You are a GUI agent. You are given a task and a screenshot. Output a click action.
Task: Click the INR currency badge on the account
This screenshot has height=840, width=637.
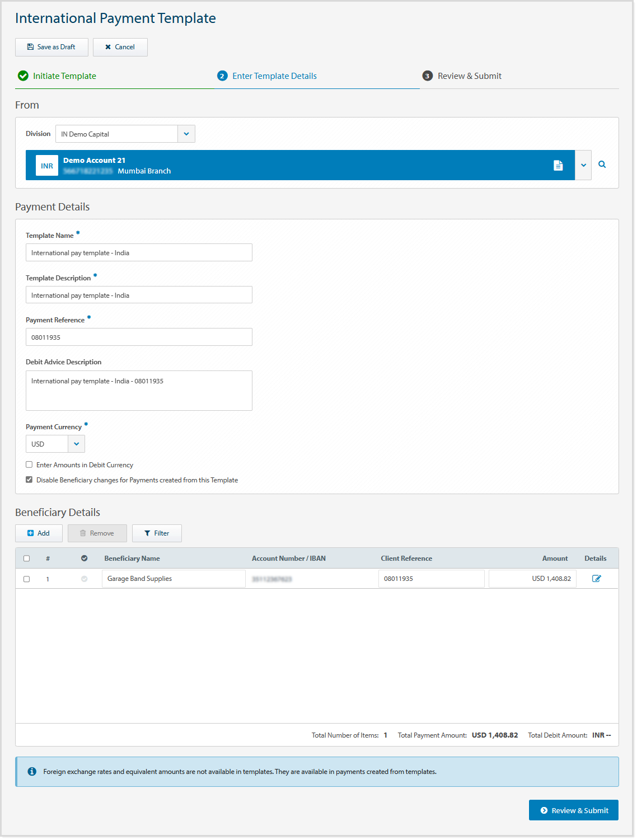(x=47, y=166)
